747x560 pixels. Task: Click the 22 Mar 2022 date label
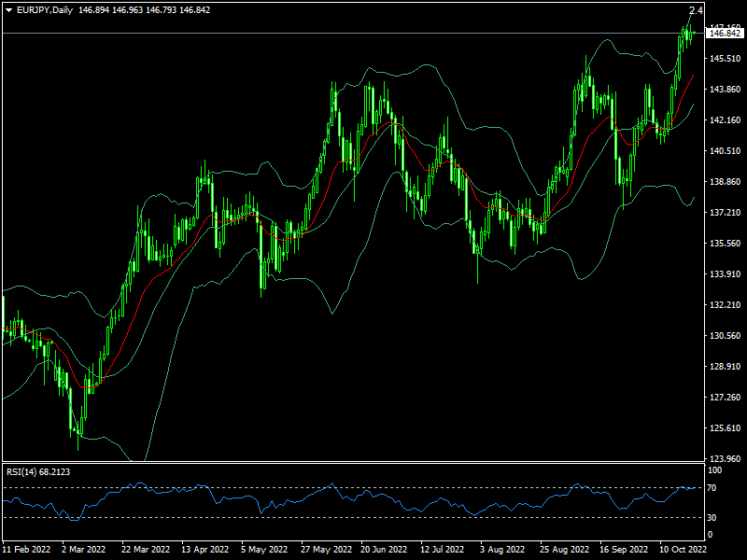pyautogui.click(x=146, y=550)
